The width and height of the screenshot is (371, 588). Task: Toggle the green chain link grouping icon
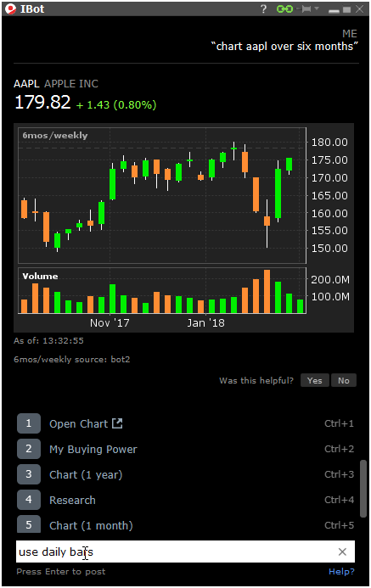(284, 9)
